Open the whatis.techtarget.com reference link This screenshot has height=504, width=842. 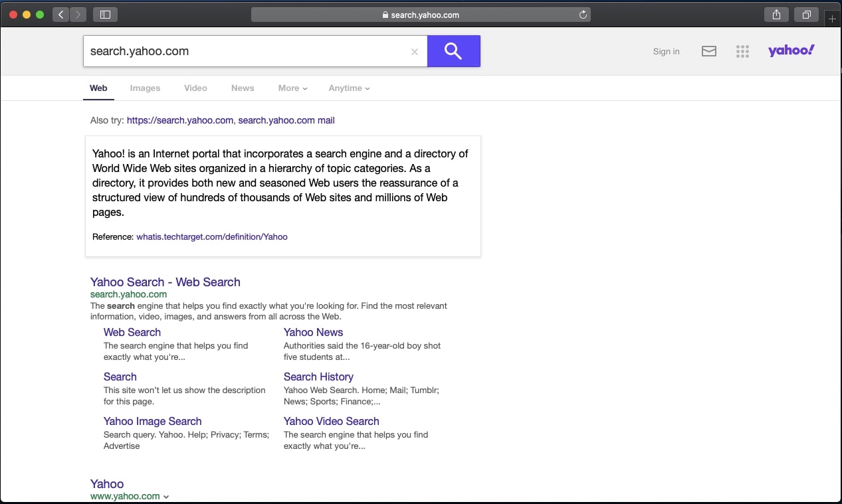pyautogui.click(x=212, y=236)
